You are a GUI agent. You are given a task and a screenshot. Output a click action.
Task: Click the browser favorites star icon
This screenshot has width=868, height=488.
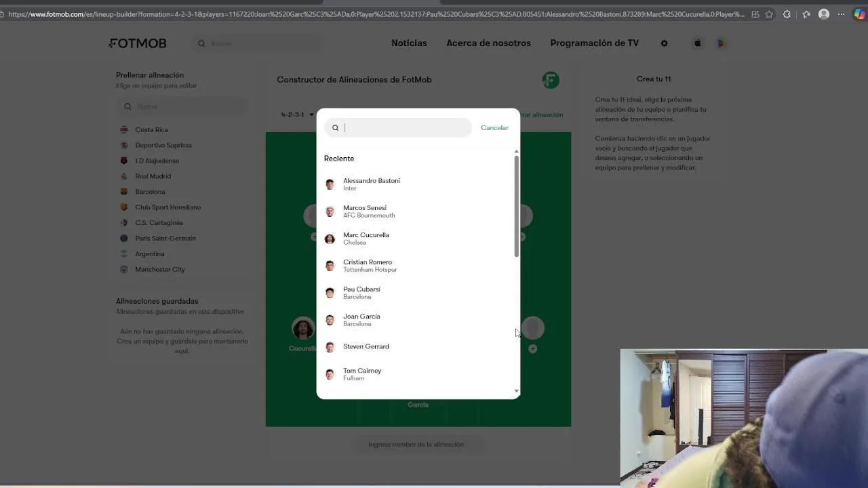(769, 14)
